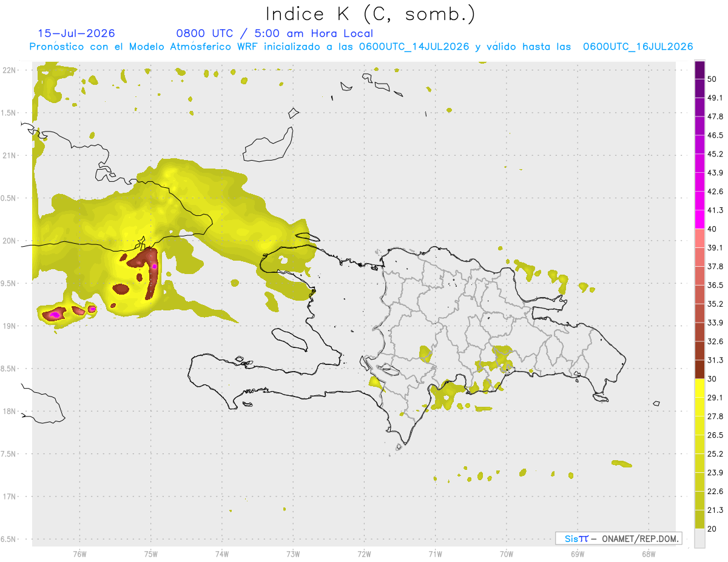728x562 pixels.
Task: Click the legend value "37.8"
Action: [x=715, y=267]
